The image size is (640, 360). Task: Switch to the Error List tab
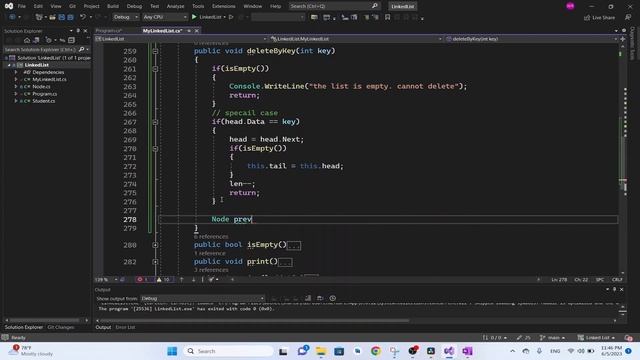pyautogui.click(x=125, y=327)
